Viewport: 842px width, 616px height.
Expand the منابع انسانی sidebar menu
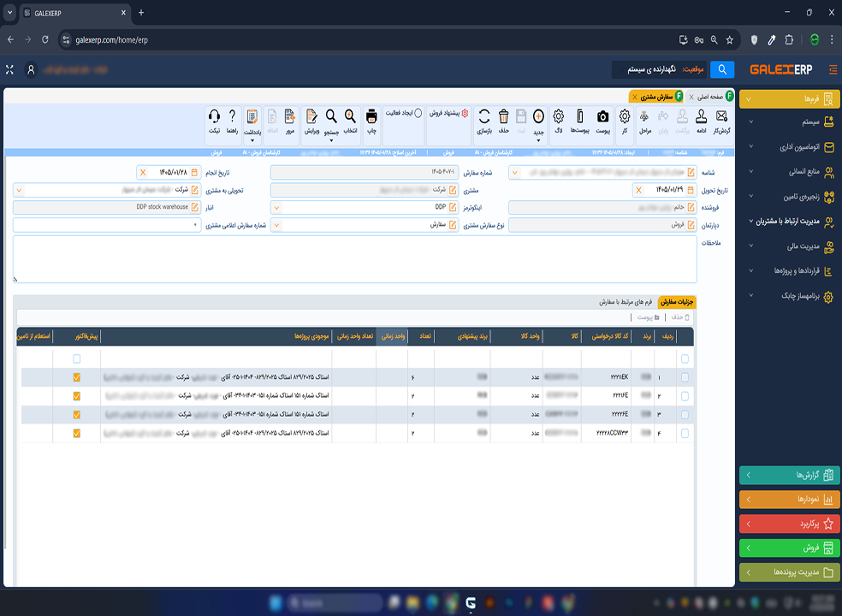coord(789,172)
